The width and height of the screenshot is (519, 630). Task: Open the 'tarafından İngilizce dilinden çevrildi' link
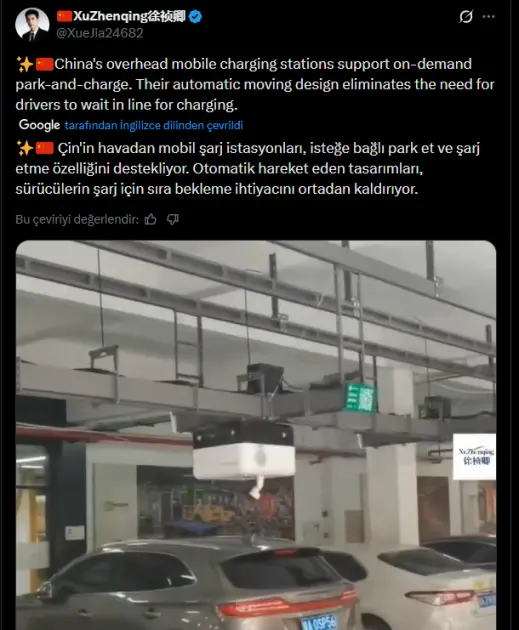153,125
